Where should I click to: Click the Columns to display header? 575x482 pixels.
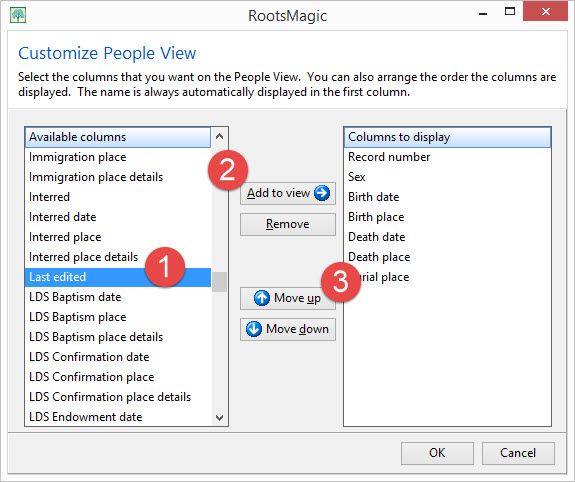point(447,137)
